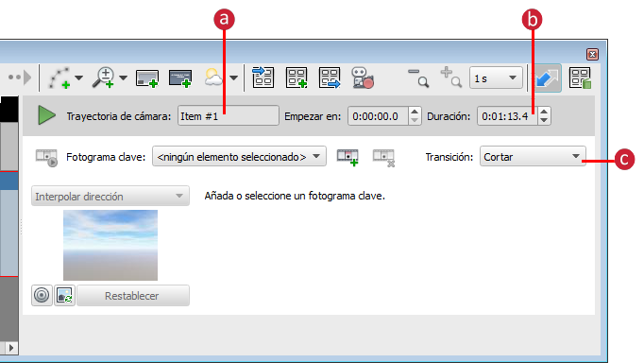Increase the Empezar en start time

pos(415,112)
